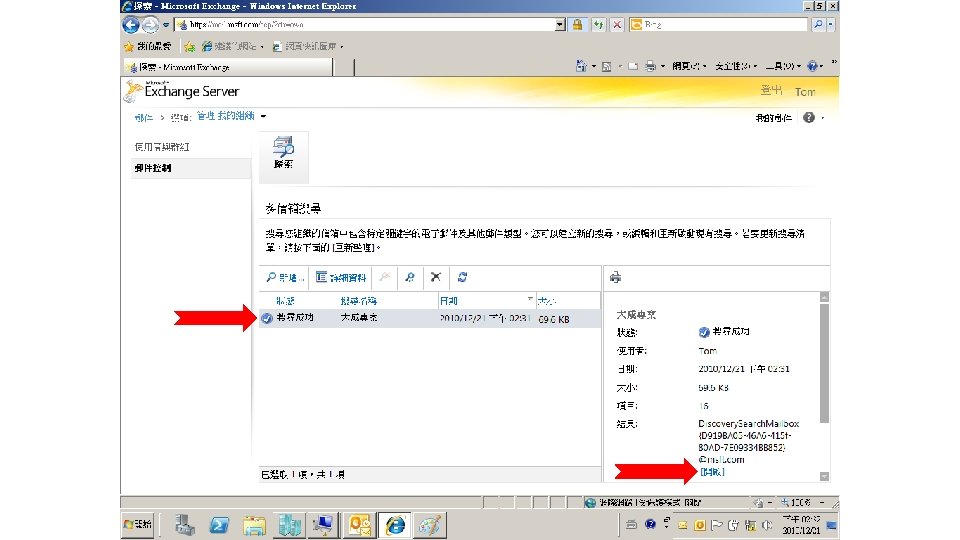Click the restart search magnifier icon

click(410, 277)
